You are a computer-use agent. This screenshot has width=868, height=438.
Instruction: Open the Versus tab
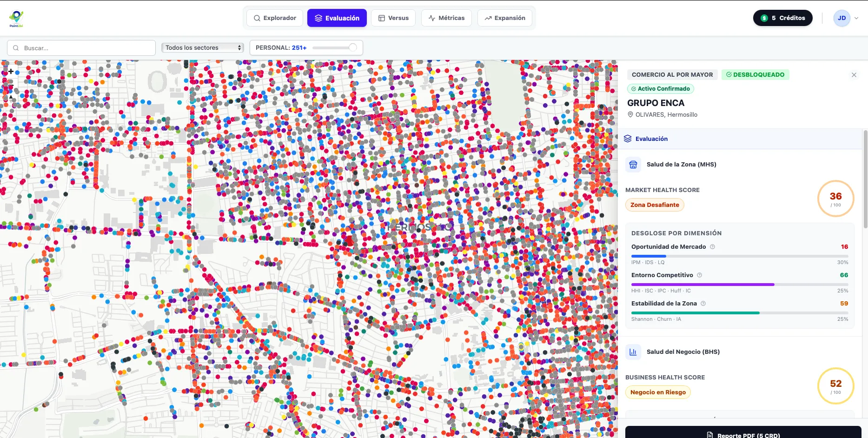click(393, 18)
